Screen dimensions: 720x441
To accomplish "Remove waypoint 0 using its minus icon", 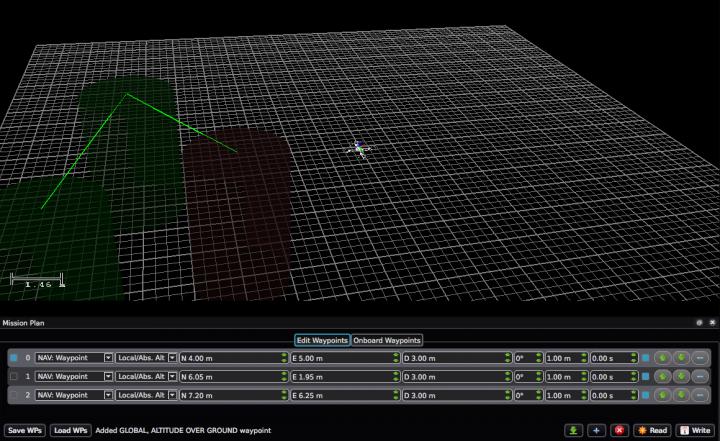I will click(x=699, y=358).
